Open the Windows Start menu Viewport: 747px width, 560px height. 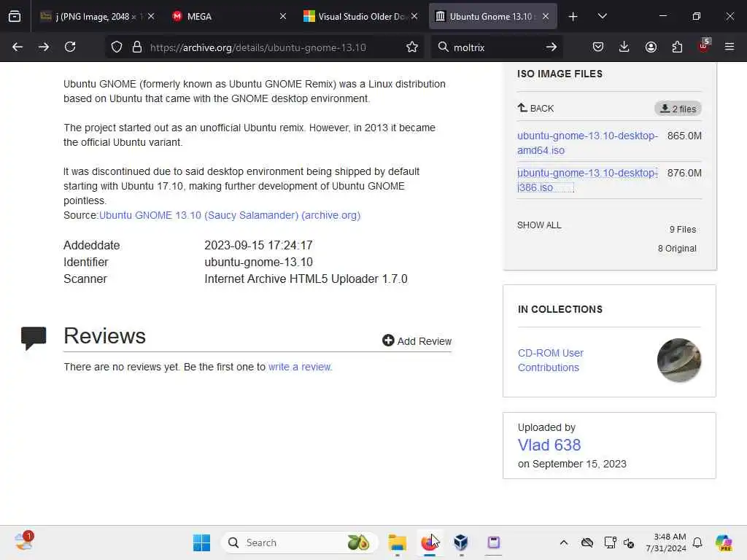201,542
